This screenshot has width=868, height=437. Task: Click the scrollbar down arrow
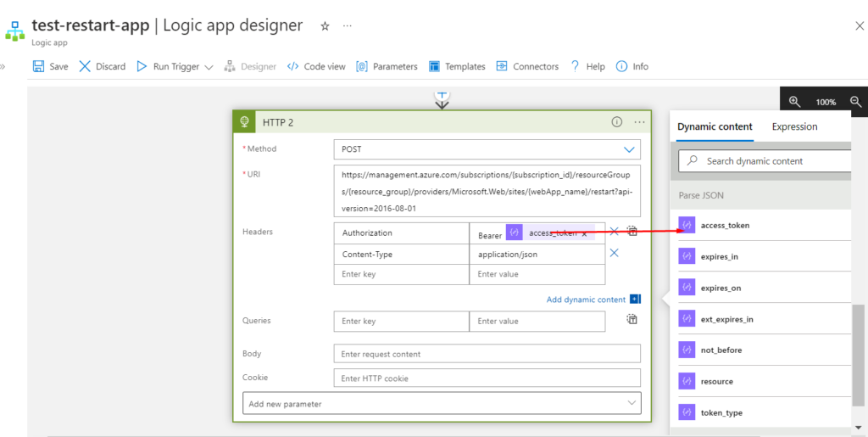859,428
